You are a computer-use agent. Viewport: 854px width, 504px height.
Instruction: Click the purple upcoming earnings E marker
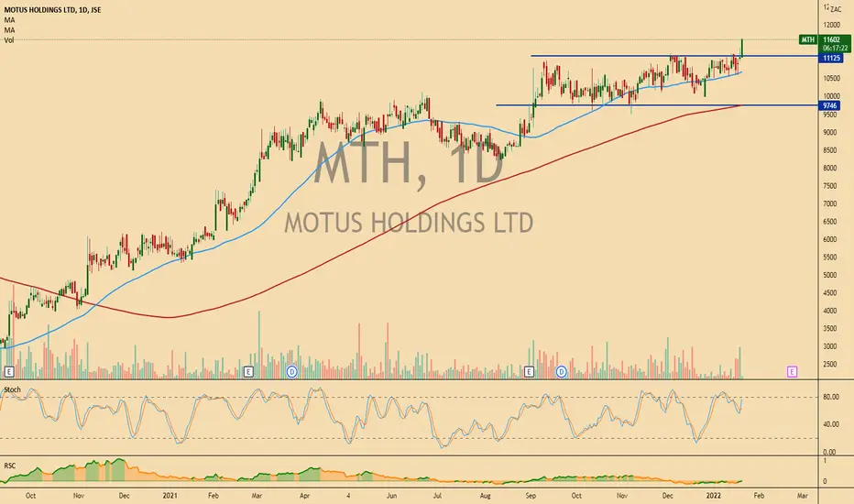(x=792, y=372)
